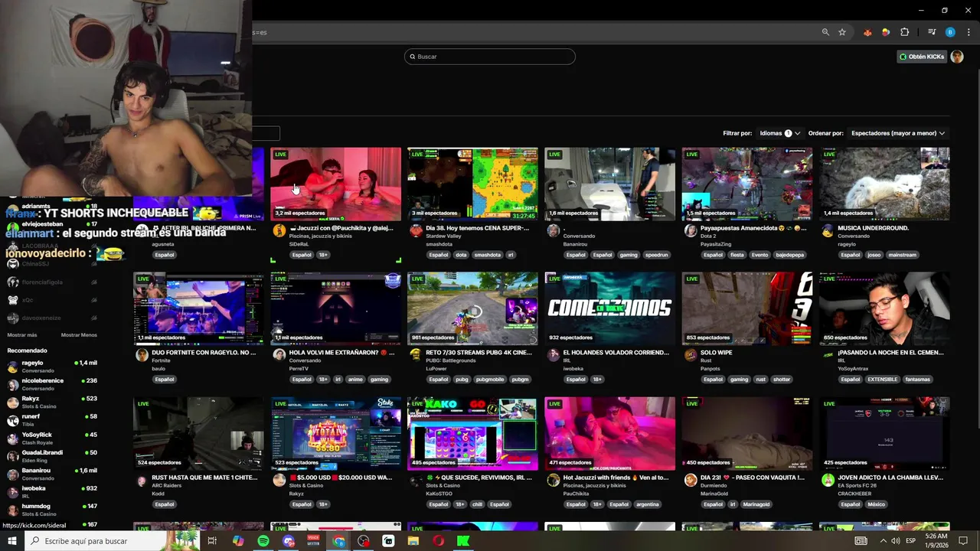Image resolution: width=980 pixels, height=551 pixels.
Task: Open File Explorer from the taskbar
Action: (413, 541)
